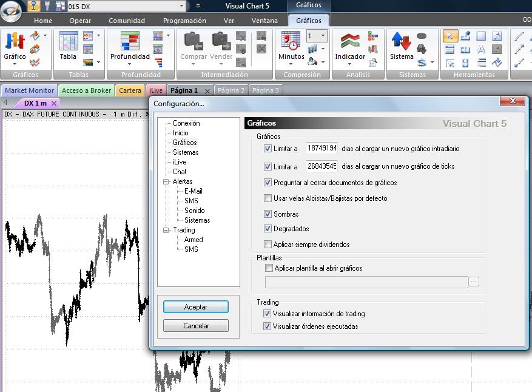Select Conexión in the configuration tree
Image resolution: width=532 pixels, height=392 pixels.
click(x=186, y=123)
